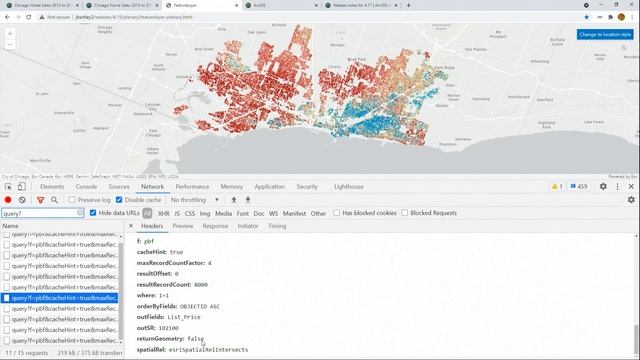Zoom out on the map
The image size is (640, 360).
click(10, 44)
